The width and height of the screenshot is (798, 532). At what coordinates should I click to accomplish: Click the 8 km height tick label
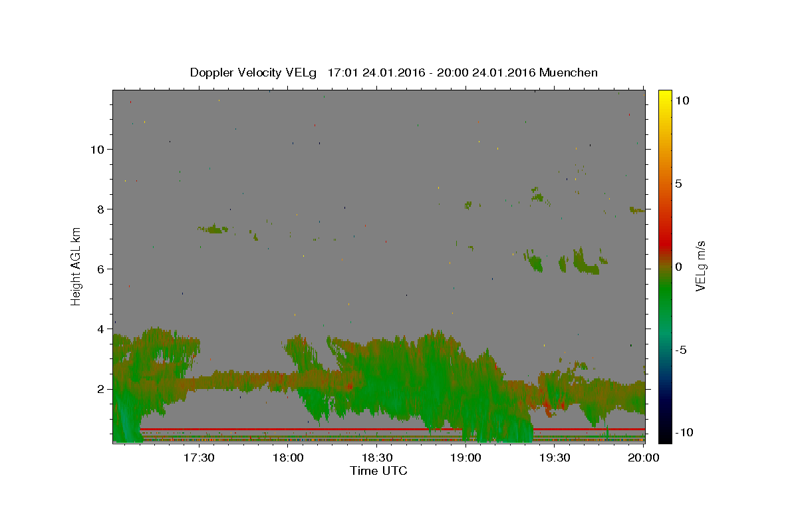[x=100, y=209]
